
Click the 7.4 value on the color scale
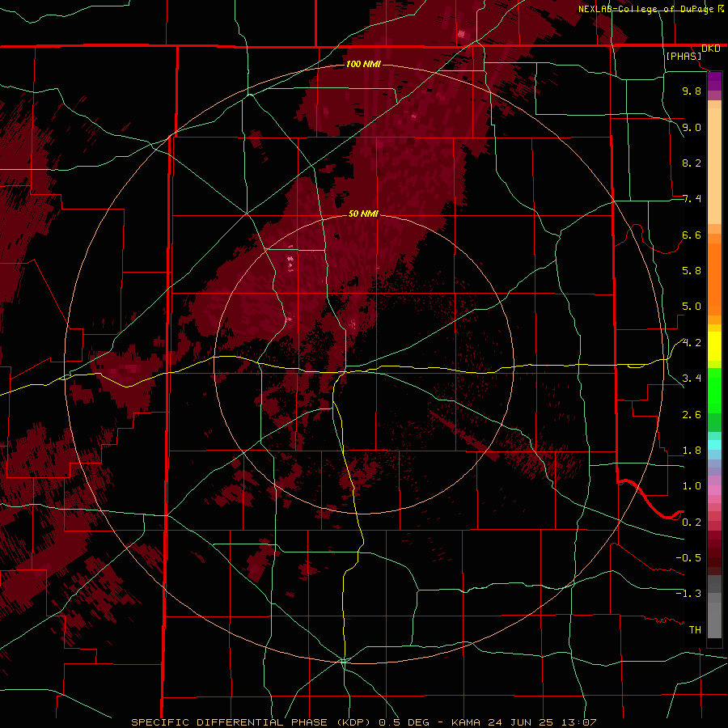pyautogui.click(x=692, y=199)
